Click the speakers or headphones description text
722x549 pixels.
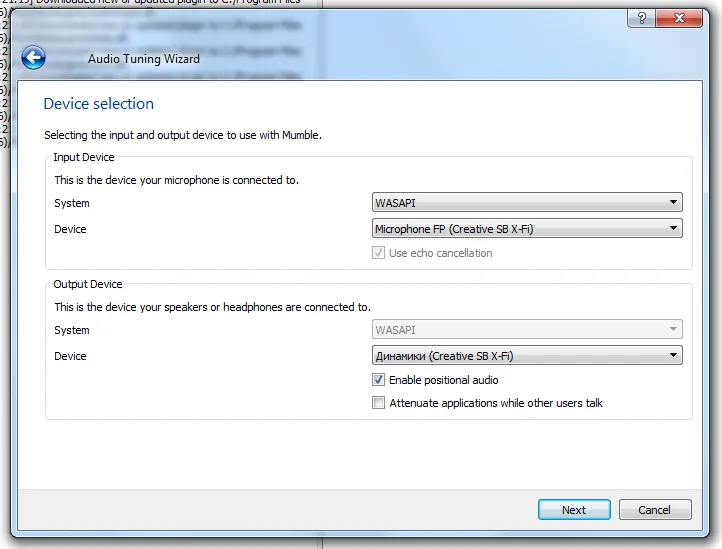[x=212, y=307]
